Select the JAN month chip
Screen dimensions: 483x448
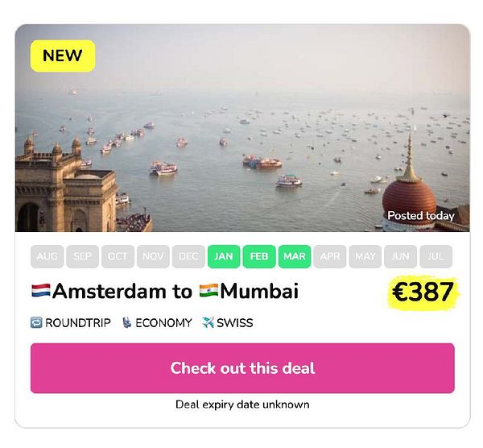(x=224, y=256)
